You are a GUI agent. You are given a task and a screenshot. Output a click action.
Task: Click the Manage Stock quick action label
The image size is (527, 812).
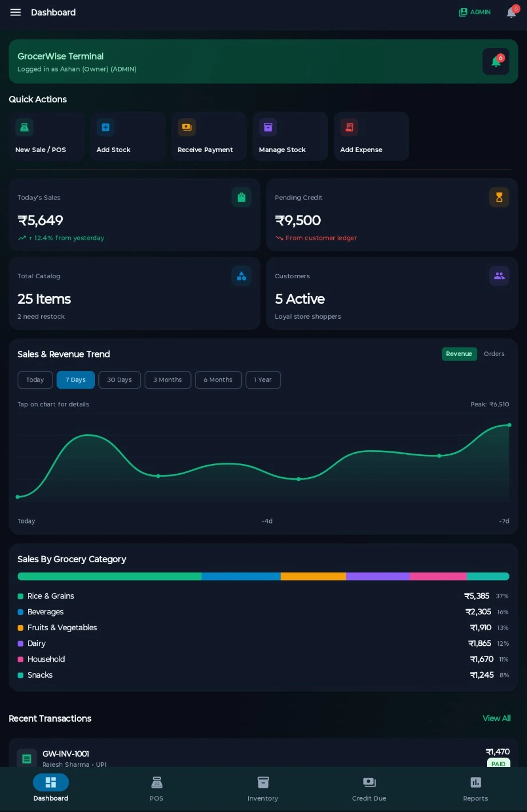pos(282,150)
